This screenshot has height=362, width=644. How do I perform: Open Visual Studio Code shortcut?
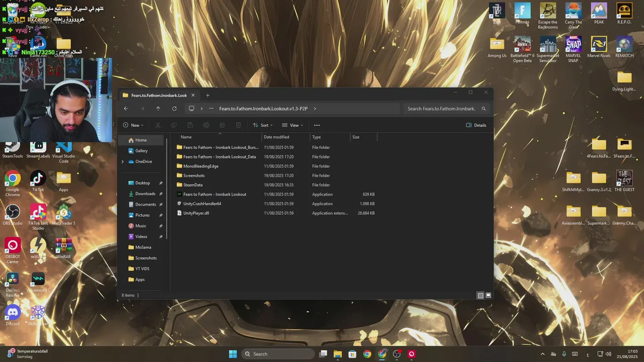point(63,152)
